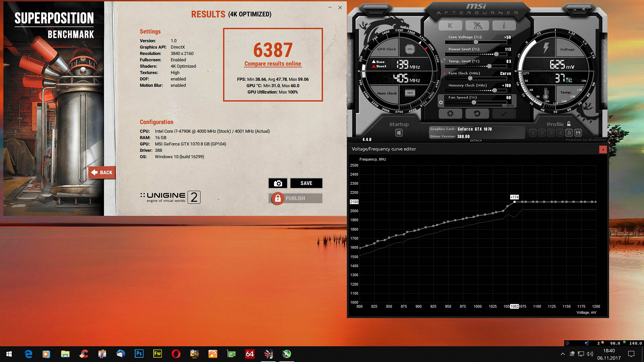Save profile using the floppy disk icon
The width and height of the screenshot is (644, 362).
(578, 133)
